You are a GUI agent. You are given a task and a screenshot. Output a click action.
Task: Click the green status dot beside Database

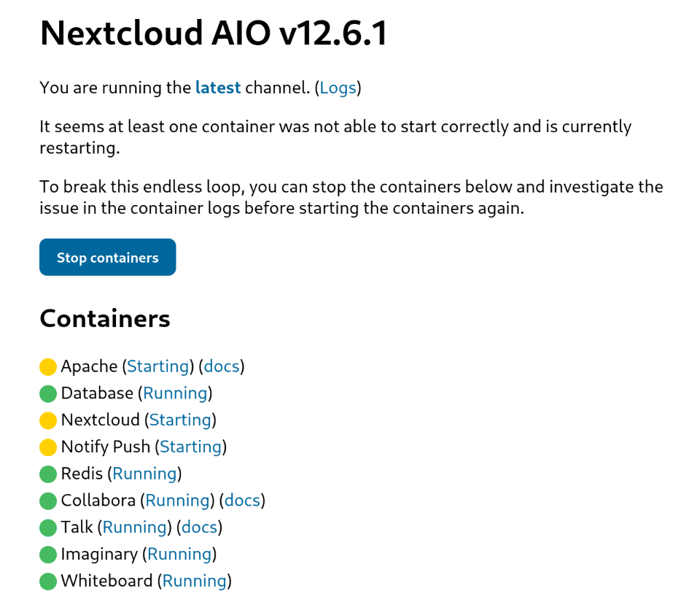pyautogui.click(x=48, y=393)
